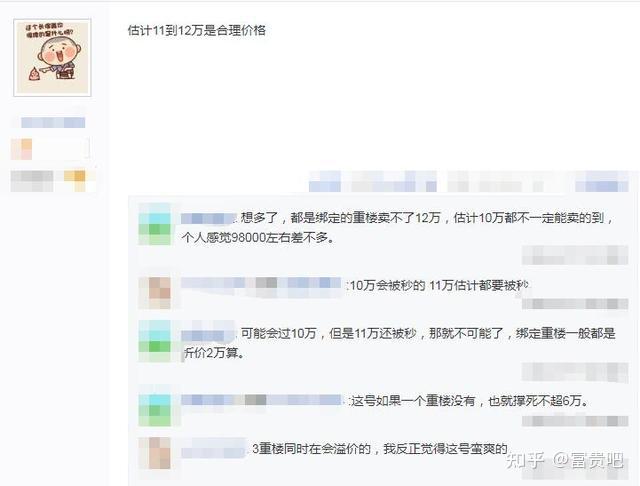640x486 pixels.
Task: Open the blurred username before "10万会被秒的"
Action: (261, 283)
